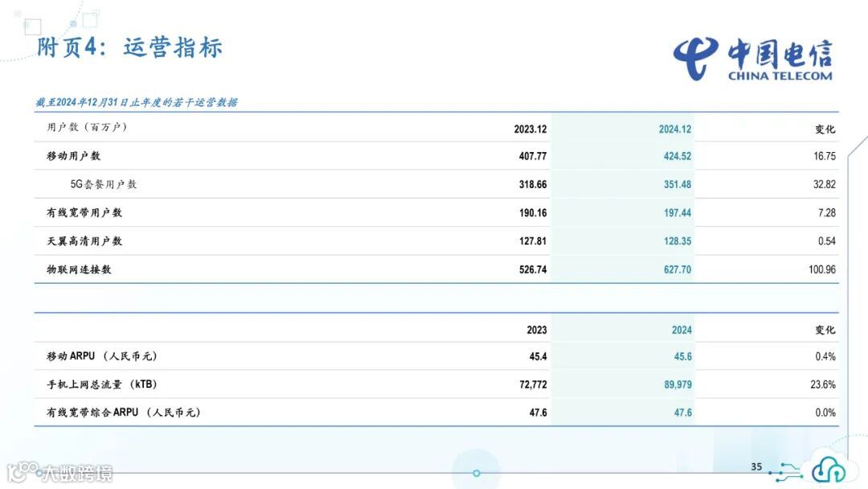Click the change value 0.4%
The image size is (868, 489).
825,356
